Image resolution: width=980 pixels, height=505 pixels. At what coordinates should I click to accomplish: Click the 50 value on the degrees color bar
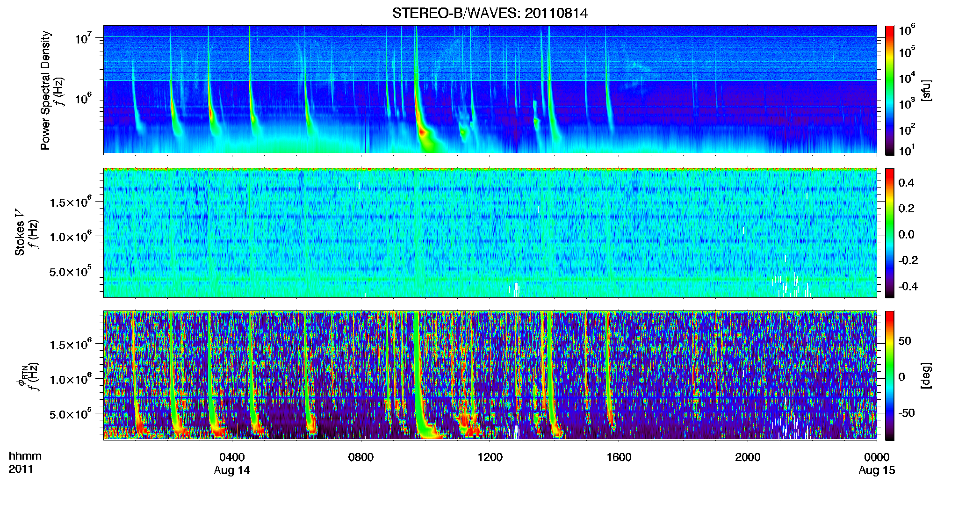click(905, 341)
